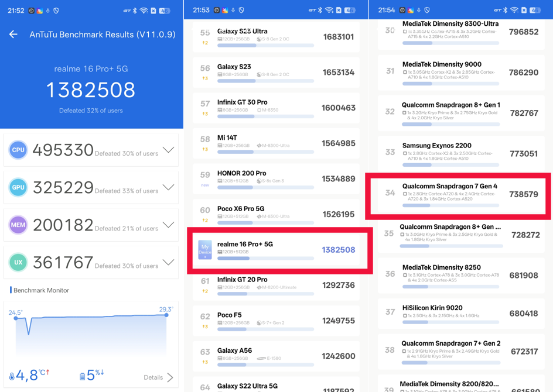This screenshot has width=553, height=392.
Task: Open Infinix GT 30 Pro entry
Action: point(276,108)
